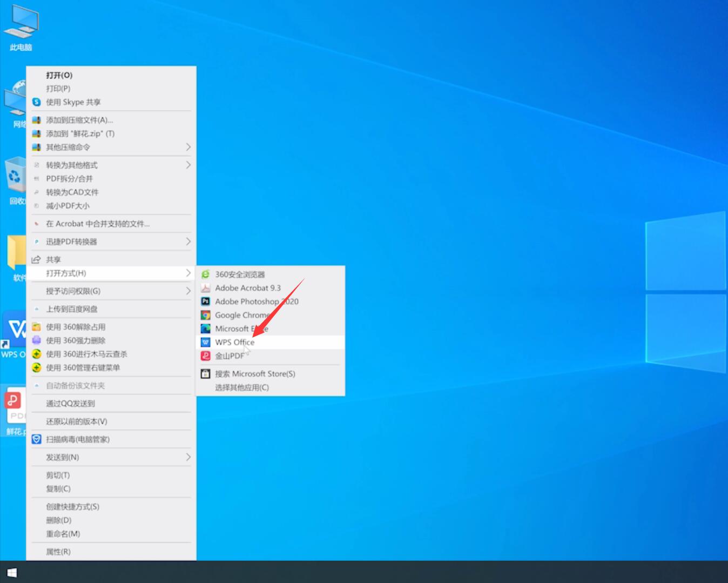This screenshot has width=728, height=583.
Task: Click the Adobe Photoshop icon in submenu
Action: (x=205, y=301)
